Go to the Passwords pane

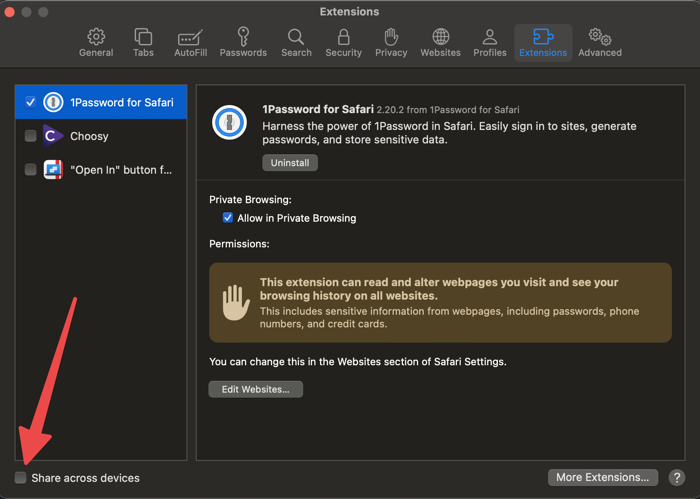pyautogui.click(x=243, y=42)
